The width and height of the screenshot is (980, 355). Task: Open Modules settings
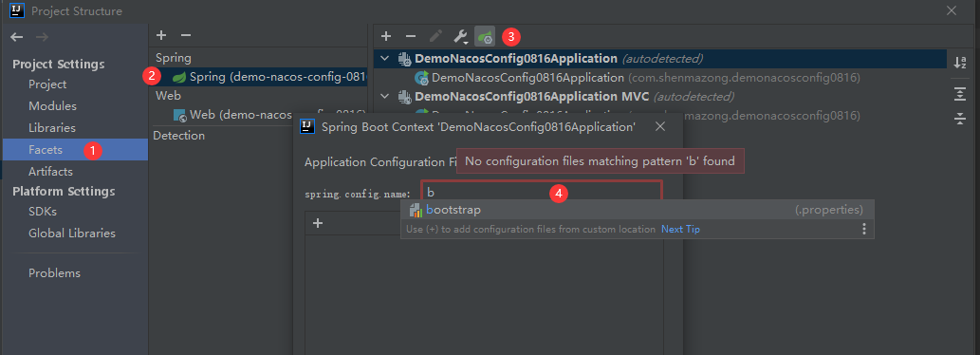click(52, 106)
